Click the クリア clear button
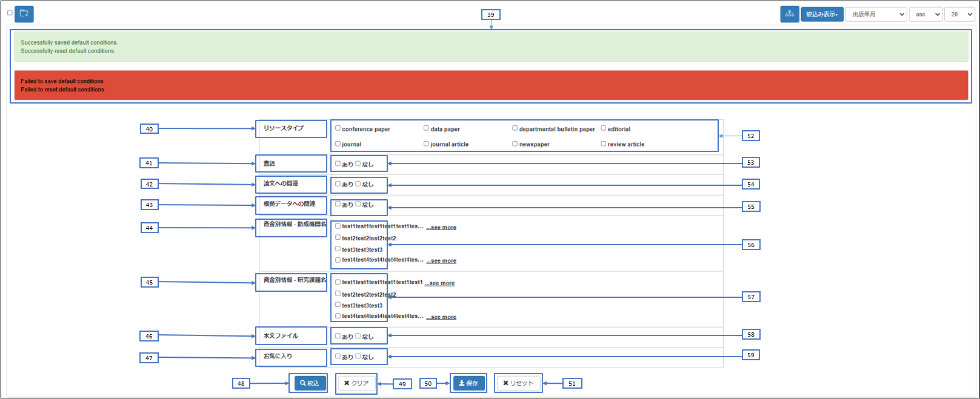The height and width of the screenshot is (399, 980). tap(356, 383)
